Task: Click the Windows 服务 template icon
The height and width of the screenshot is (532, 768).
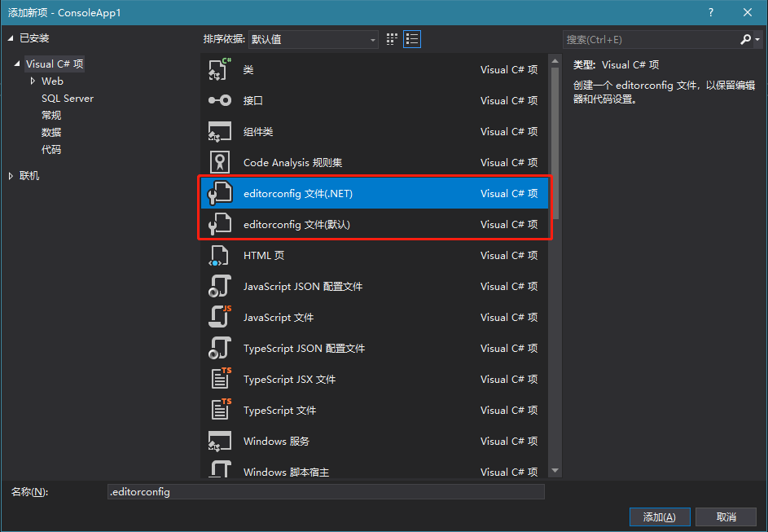Action: [220, 441]
